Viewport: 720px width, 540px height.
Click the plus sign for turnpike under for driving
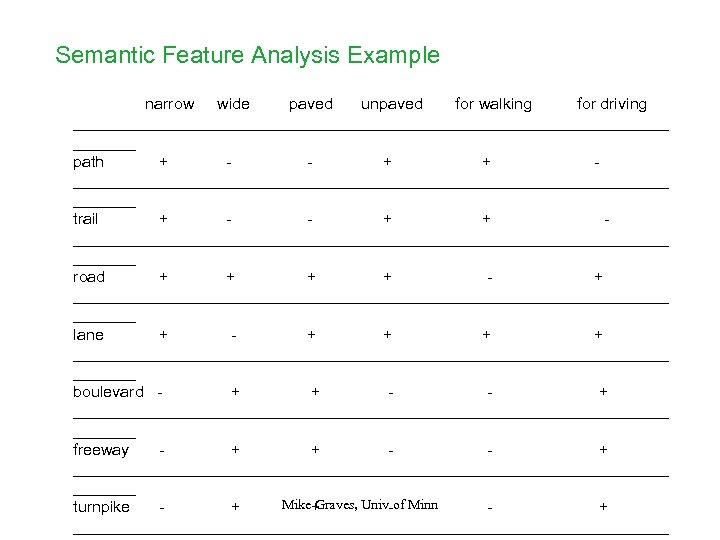click(602, 506)
